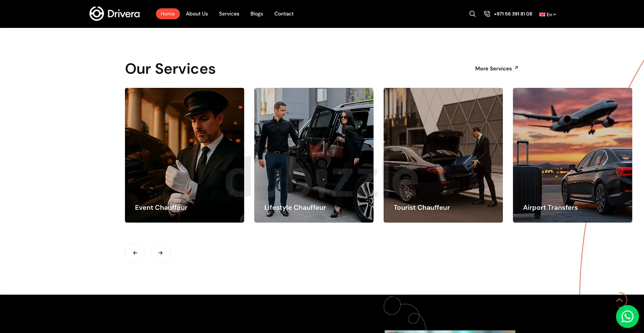Open the About Us page
Screen dimensions: 644x333
[197, 14]
